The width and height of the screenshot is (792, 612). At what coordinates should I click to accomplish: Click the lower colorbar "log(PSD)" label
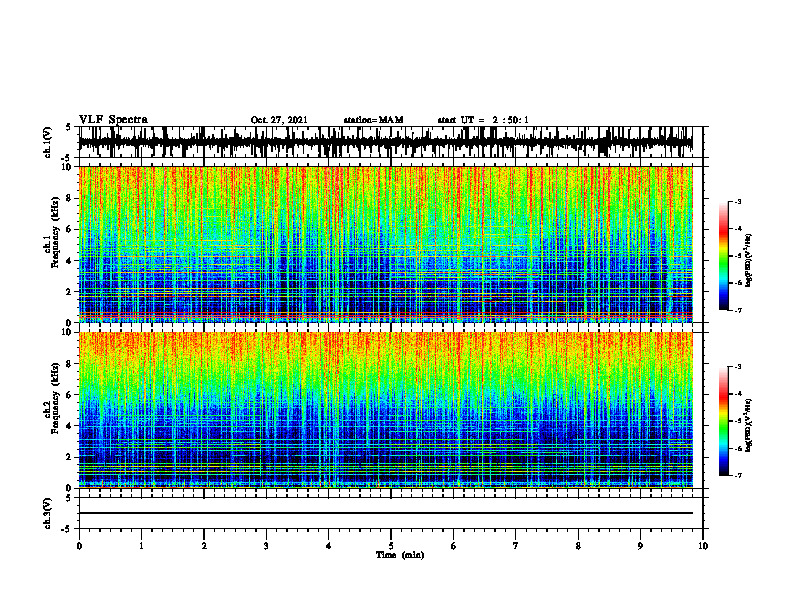click(x=749, y=426)
